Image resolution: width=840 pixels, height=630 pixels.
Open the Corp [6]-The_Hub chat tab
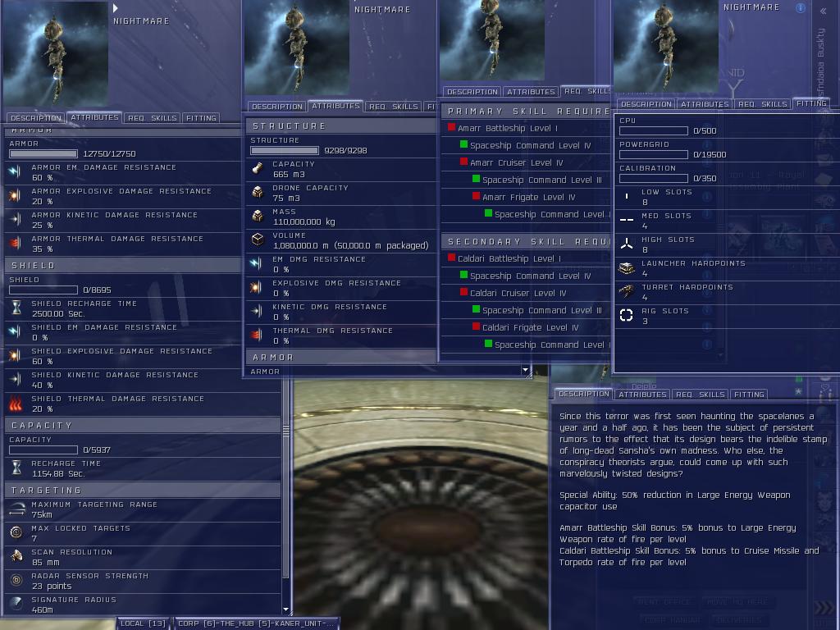point(256,623)
